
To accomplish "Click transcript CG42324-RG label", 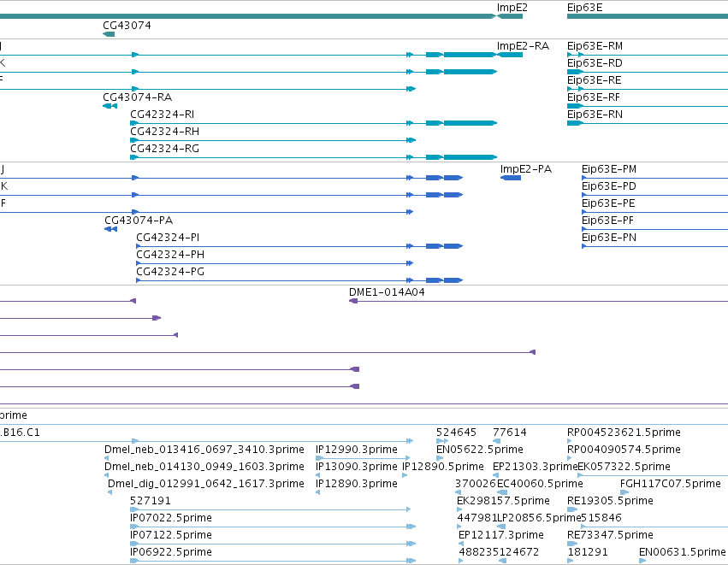I will pos(165,149).
